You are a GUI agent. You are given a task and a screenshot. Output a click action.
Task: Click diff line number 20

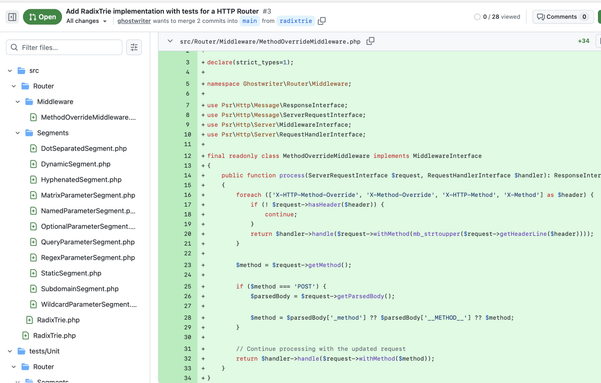pos(187,234)
